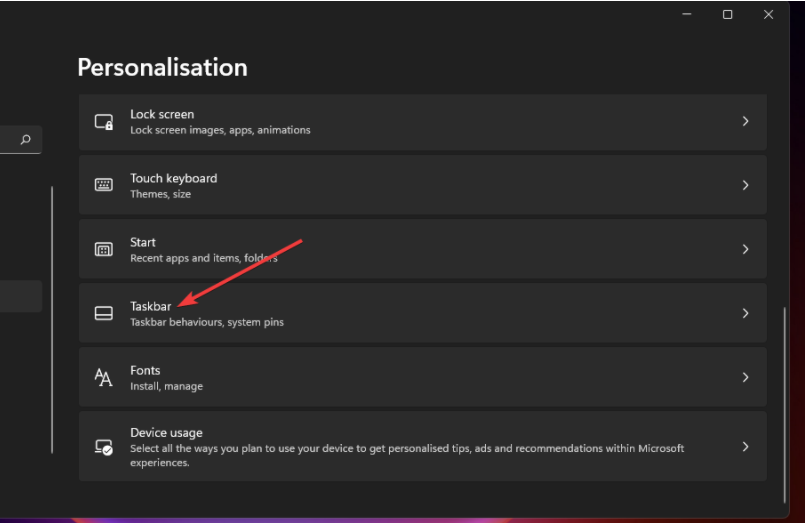Click the Touch keyboard icon
This screenshot has height=523, width=805.
104,185
